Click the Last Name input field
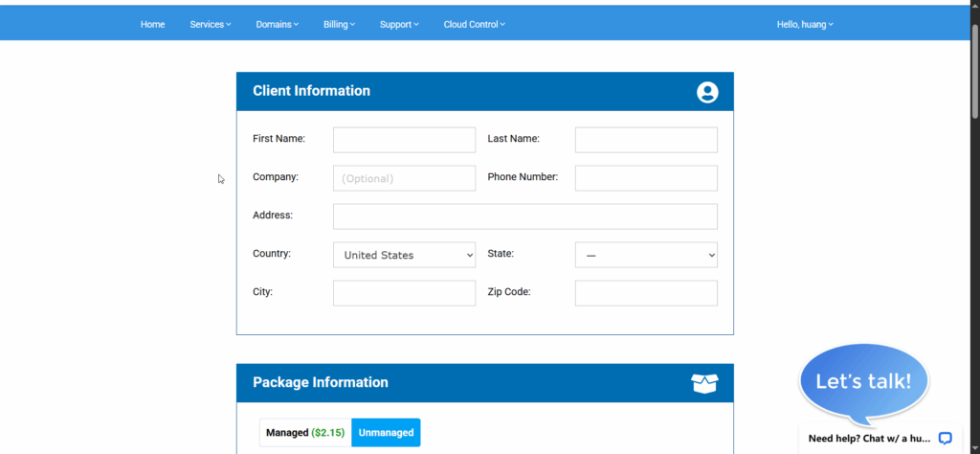The image size is (980, 454). point(646,140)
